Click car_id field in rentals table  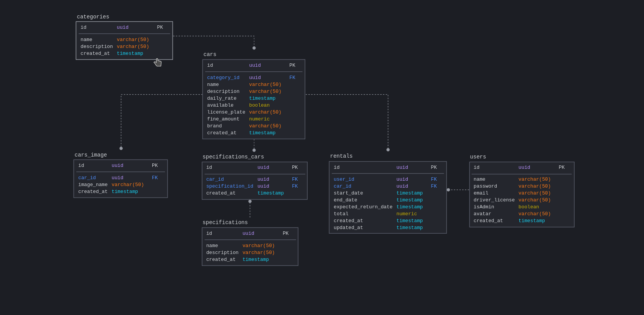pos(343,186)
